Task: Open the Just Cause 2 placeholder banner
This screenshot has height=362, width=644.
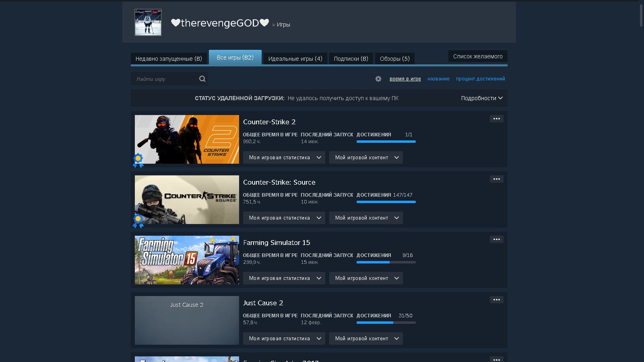Action: click(x=187, y=320)
